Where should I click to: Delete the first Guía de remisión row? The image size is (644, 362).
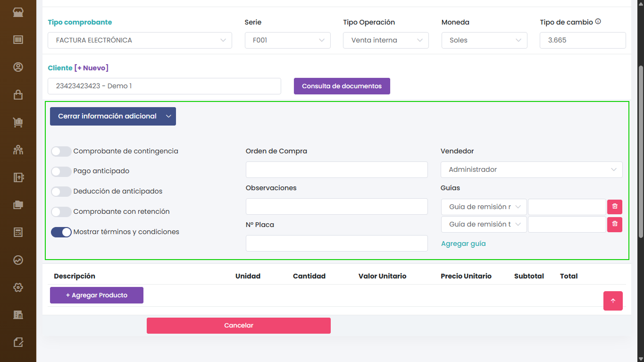pyautogui.click(x=615, y=207)
